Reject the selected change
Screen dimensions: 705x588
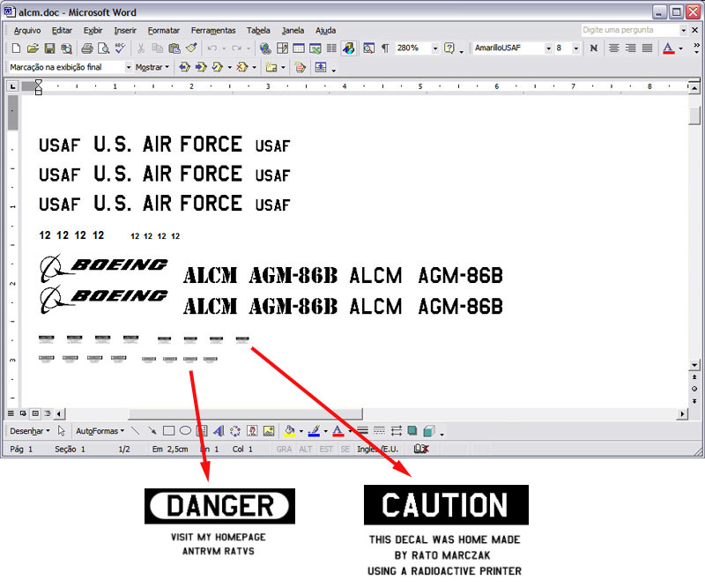(241, 68)
